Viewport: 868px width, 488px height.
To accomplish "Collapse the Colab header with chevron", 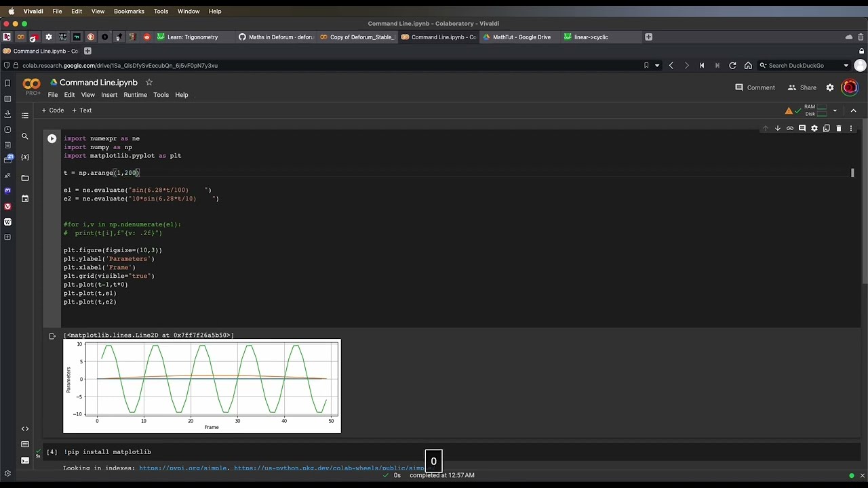I will (x=854, y=110).
